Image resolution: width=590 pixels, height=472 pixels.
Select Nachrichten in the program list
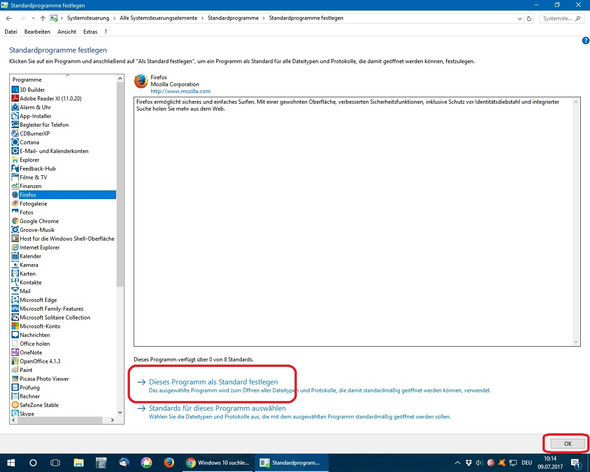coord(35,335)
